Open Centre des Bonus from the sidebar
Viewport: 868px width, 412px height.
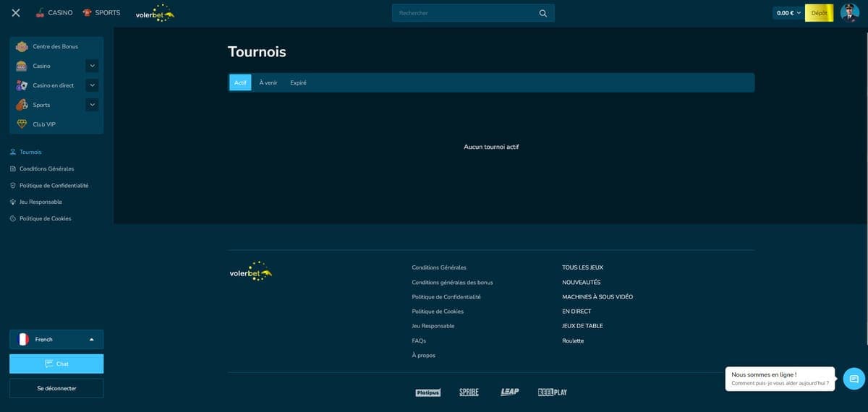(55, 47)
